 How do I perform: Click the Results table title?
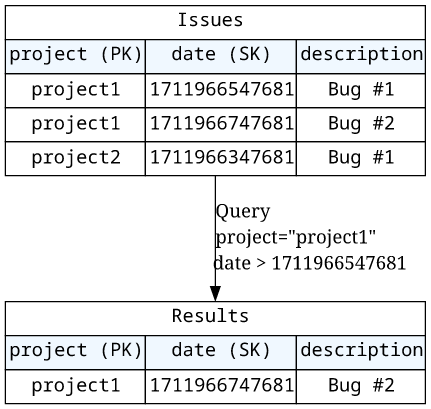[x=215, y=318]
